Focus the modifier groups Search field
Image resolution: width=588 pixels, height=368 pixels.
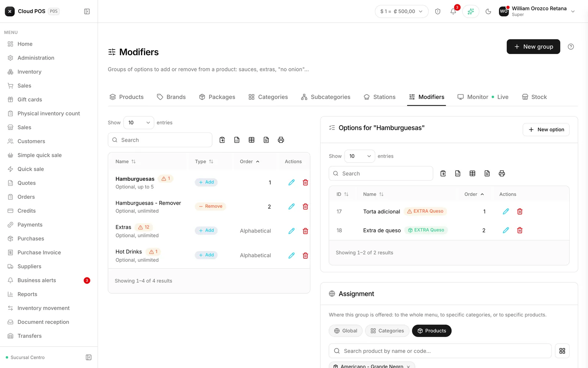coord(160,140)
